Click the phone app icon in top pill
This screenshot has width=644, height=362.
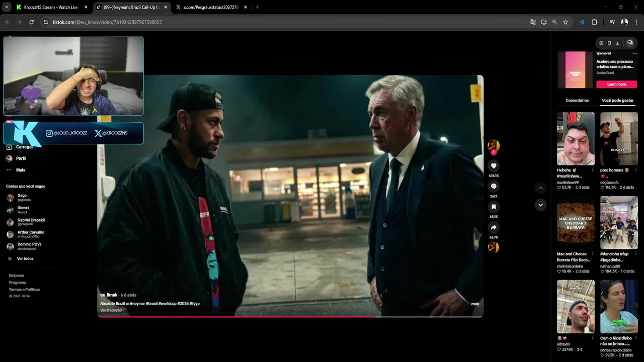click(x=609, y=43)
